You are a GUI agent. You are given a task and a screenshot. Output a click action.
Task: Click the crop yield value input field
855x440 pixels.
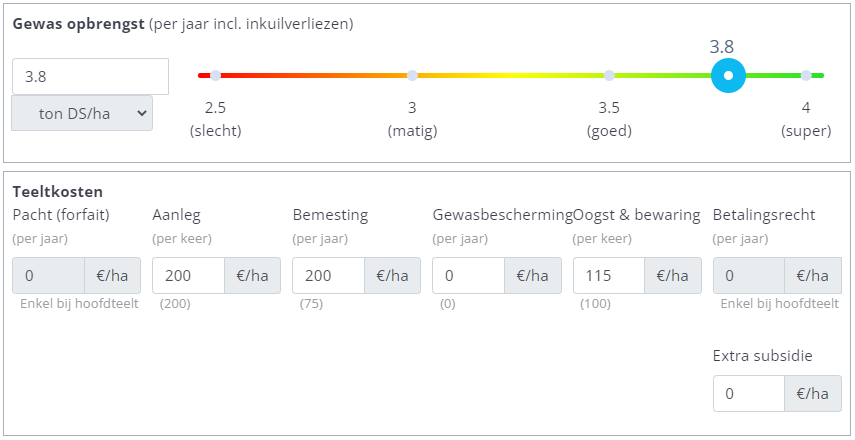point(90,77)
